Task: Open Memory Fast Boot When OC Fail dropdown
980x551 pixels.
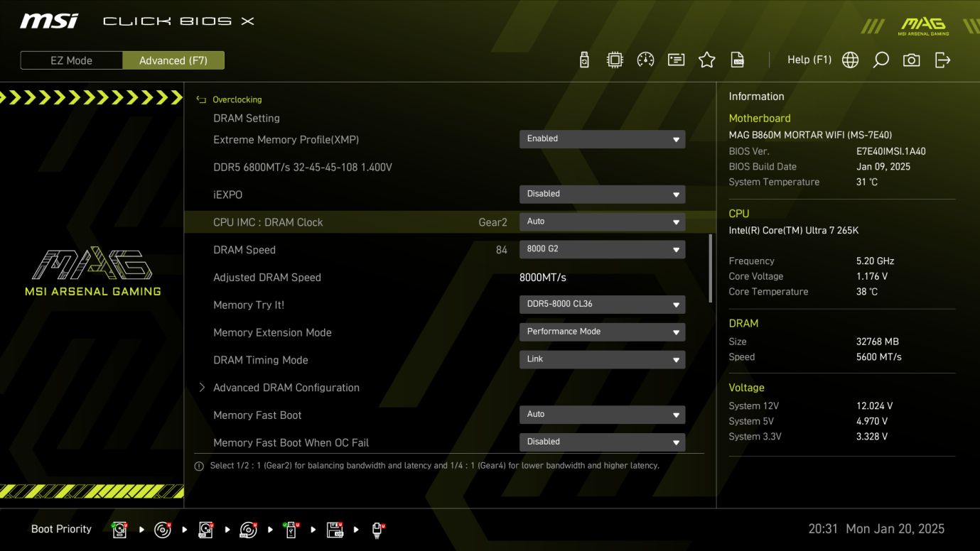Action: tap(602, 442)
